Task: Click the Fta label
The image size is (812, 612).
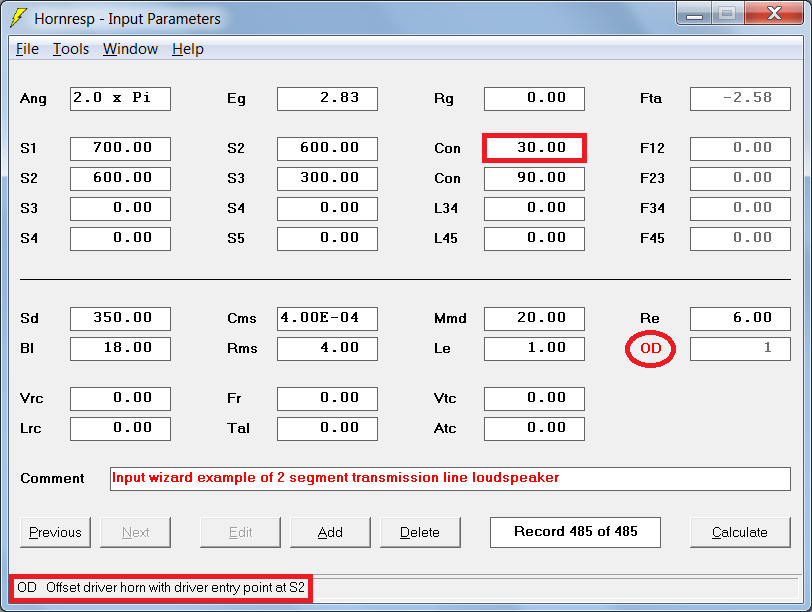Action: (x=651, y=98)
